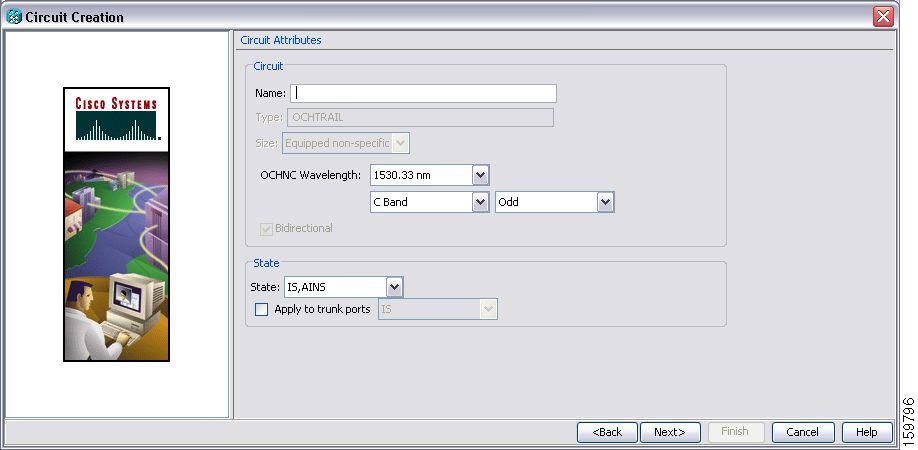918x450 pixels.
Task: Click the Finish button
Action: tap(735, 432)
